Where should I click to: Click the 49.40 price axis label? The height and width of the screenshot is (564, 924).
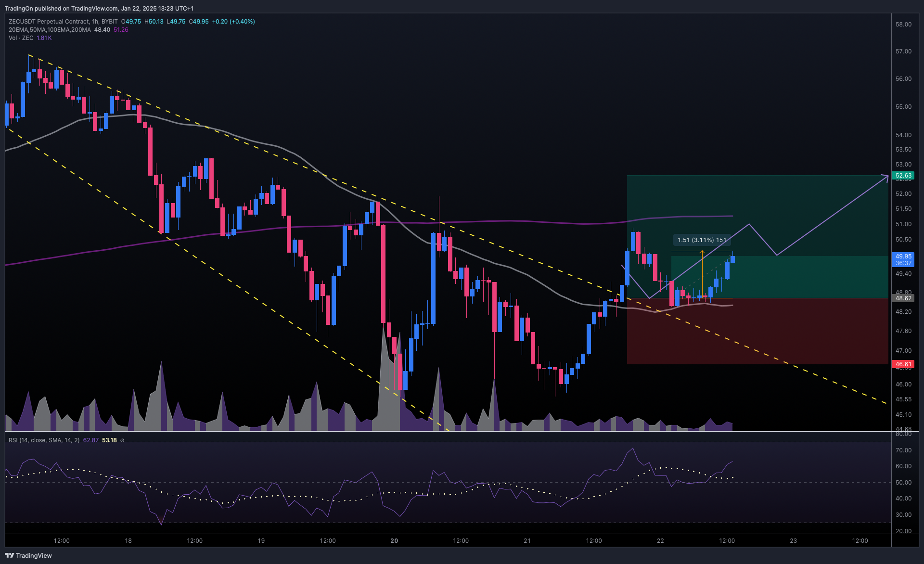(903, 274)
